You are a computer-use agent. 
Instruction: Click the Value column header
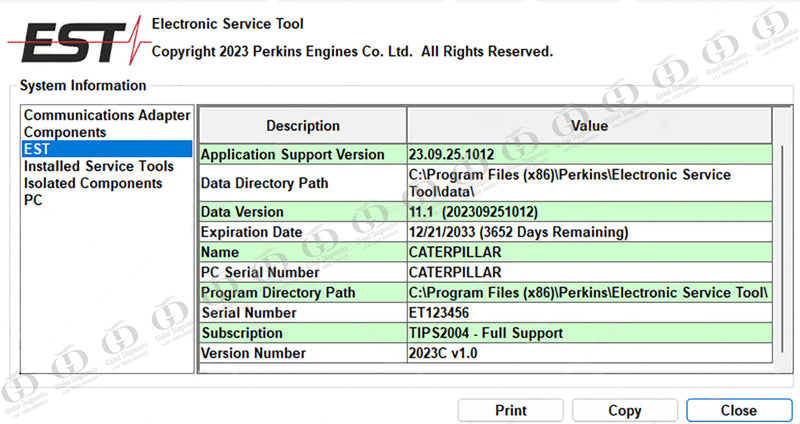coord(589,126)
